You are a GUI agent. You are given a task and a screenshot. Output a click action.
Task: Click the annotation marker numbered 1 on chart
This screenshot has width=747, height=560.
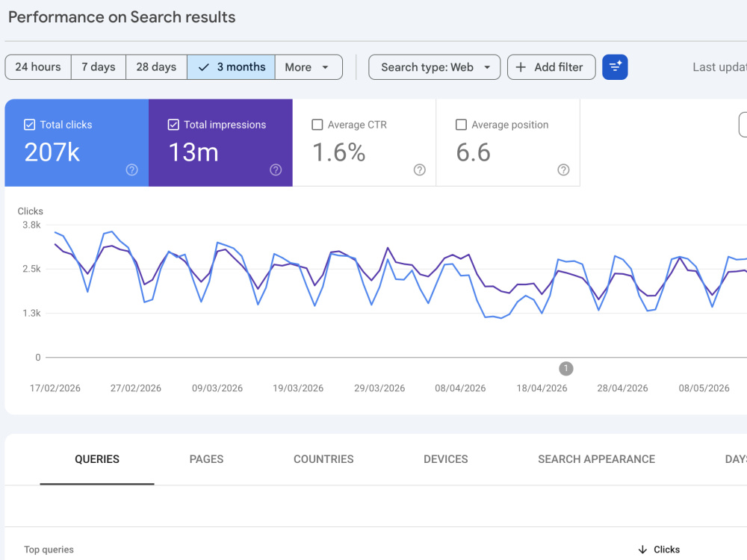point(566,369)
